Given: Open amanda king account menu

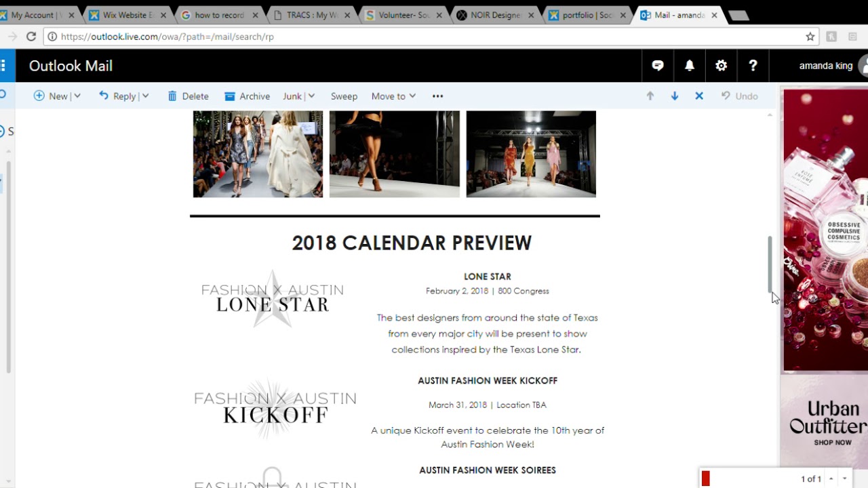Looking at the screenshot, I should (833, 66).
